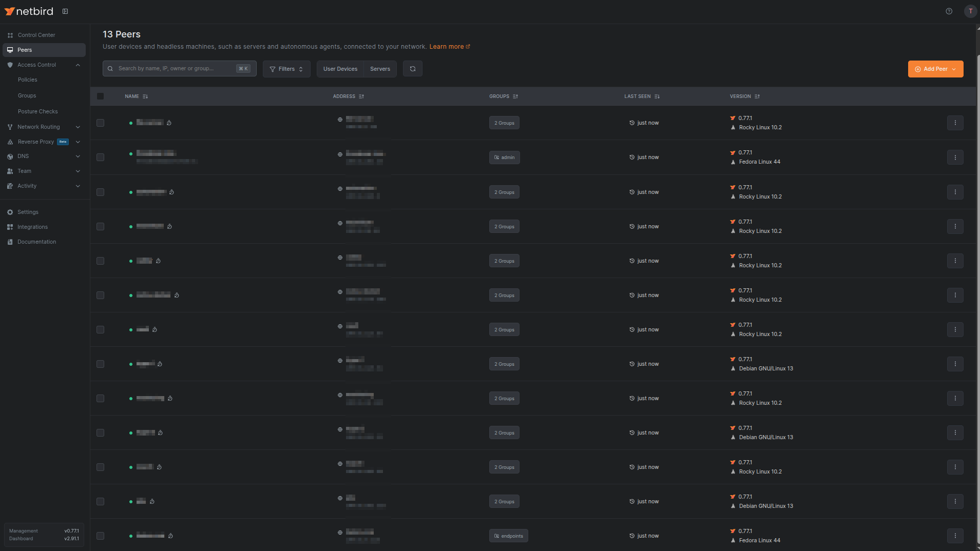Open the three-dot menu for the admin peer
980x551 pixels.
(x=955, y=158)
